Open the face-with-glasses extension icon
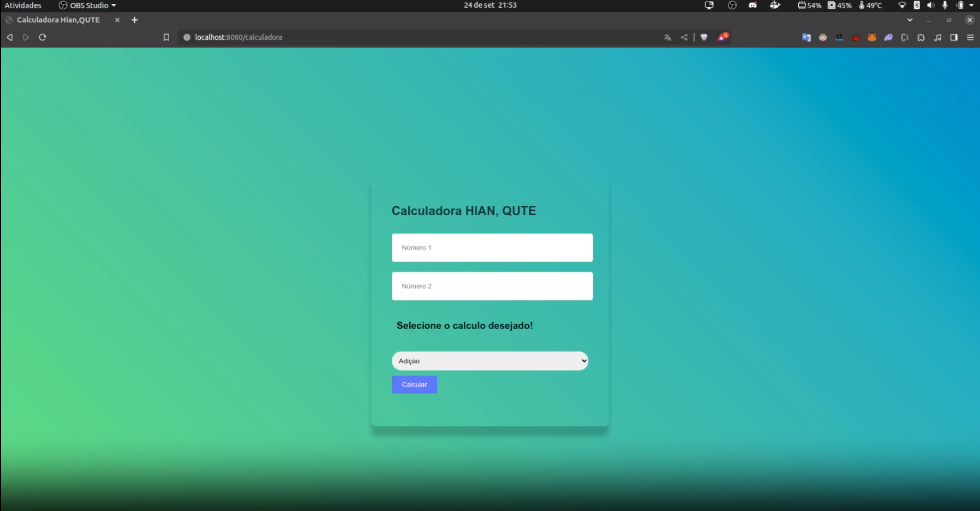 tap(823, 37)
